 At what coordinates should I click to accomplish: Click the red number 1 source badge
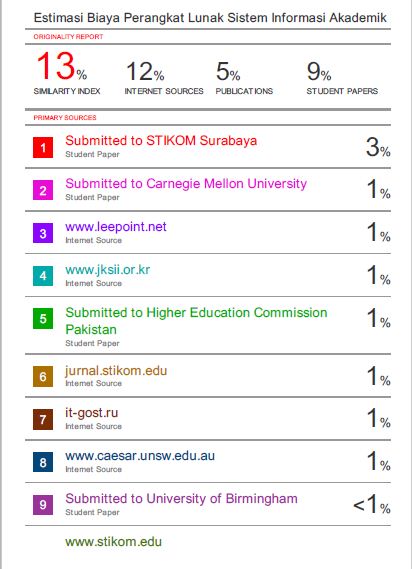tap(43, 147)
